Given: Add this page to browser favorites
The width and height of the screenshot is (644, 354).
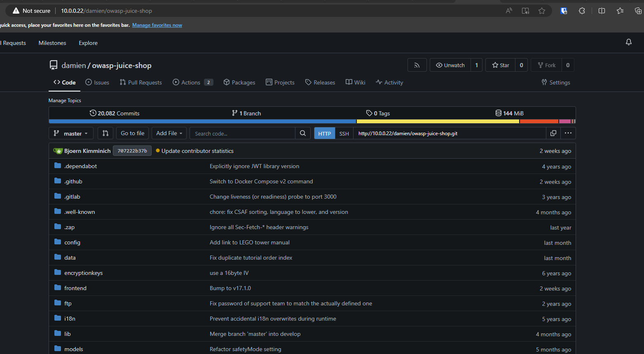Looking at the screenshot, I should point(542,11).
